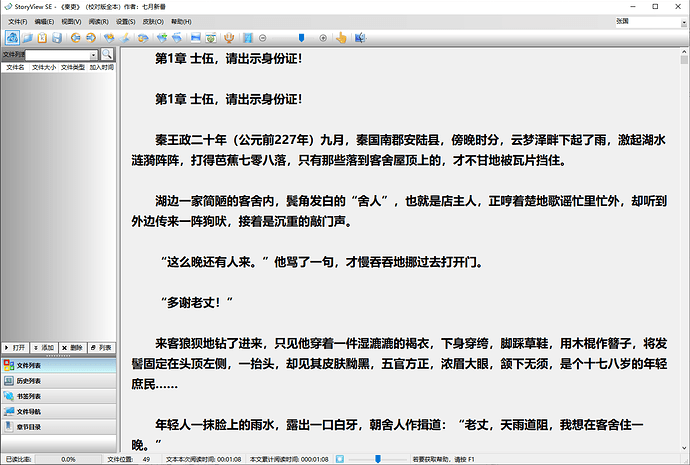Open the 视图(V) menu
This screenshot has height=465, width=690.
coord(71,22)
